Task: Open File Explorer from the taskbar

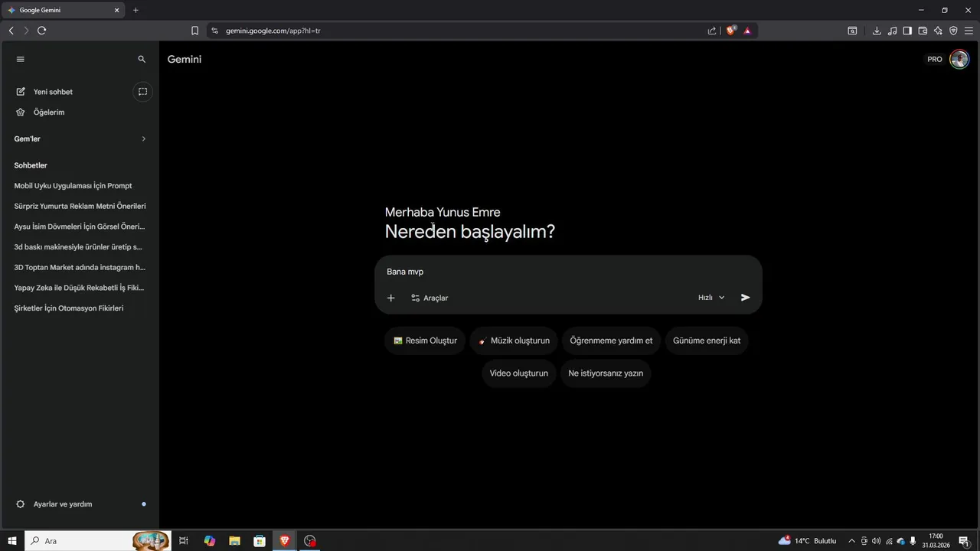Action: coord(234,541)
